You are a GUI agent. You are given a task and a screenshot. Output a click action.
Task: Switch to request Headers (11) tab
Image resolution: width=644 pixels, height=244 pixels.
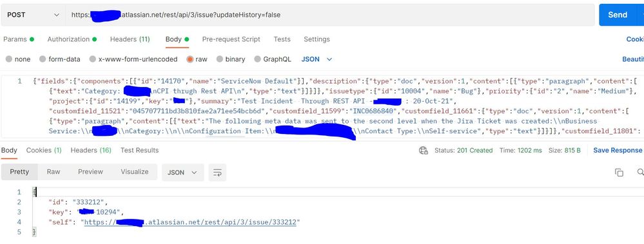[130, 39]
